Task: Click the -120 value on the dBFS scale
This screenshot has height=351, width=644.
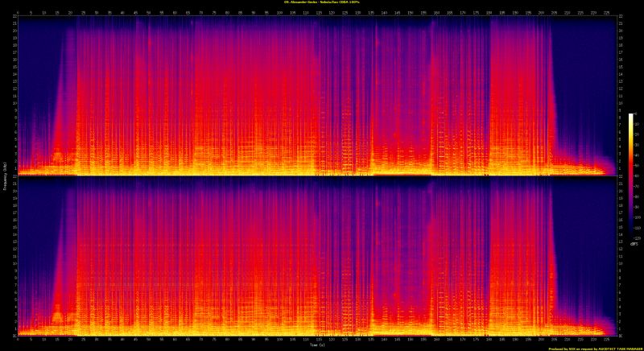Action: tap(638, 239)
